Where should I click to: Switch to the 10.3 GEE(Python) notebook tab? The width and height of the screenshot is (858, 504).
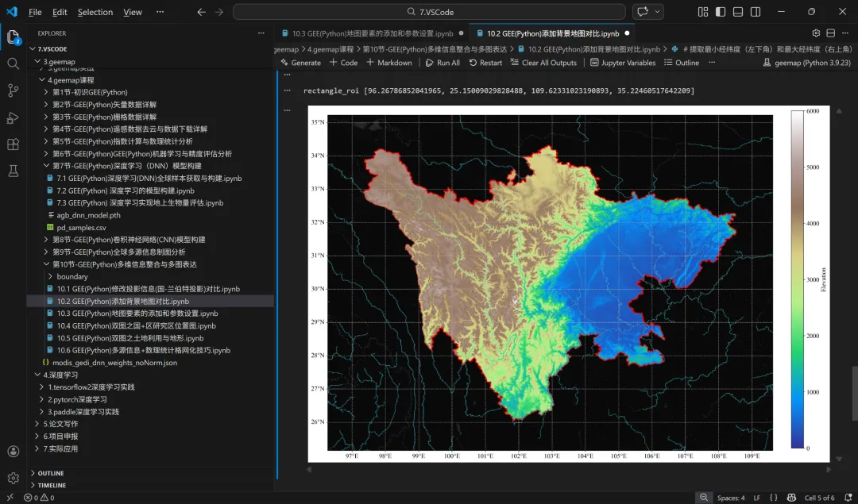pos(373,33)
